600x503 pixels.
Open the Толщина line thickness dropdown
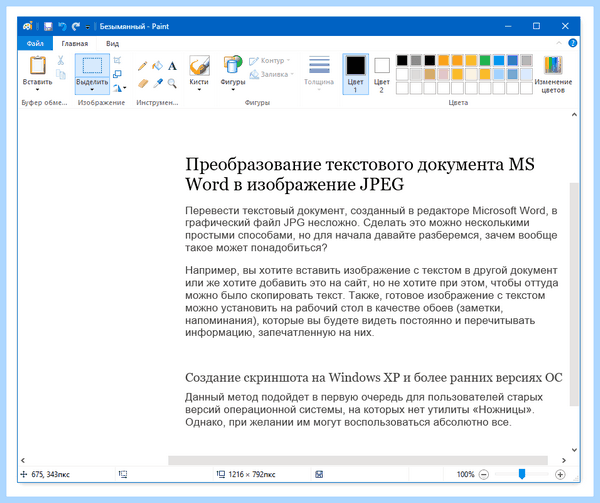tap(319, 74)
